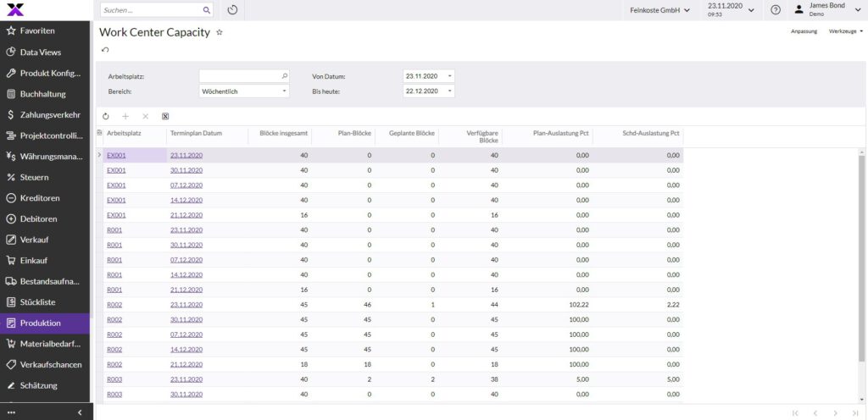Go to next page arrow
The height and width of the screenshot is (420, 868).
pyautogui.click(x=835, y=413)
